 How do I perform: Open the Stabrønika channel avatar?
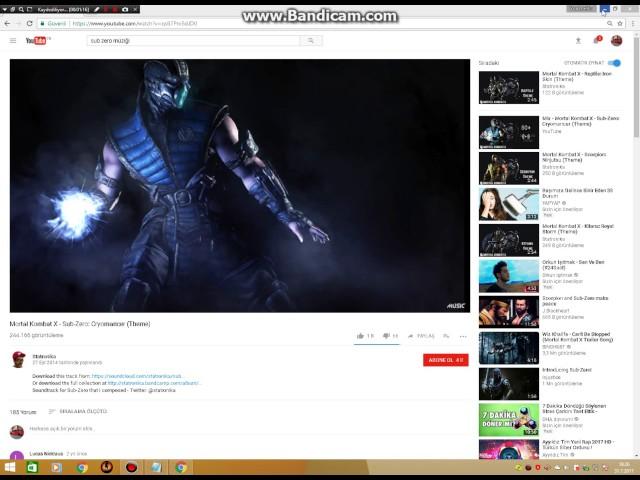pos(18,360)
